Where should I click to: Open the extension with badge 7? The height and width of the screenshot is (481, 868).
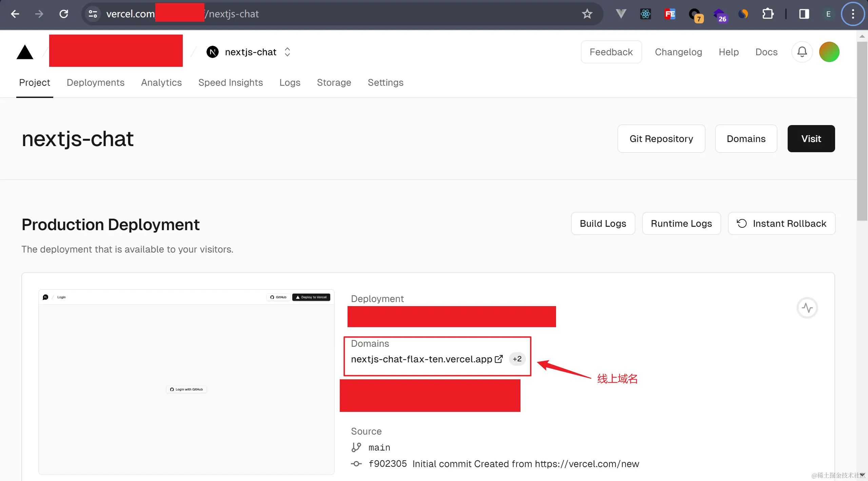pos(695,15)
